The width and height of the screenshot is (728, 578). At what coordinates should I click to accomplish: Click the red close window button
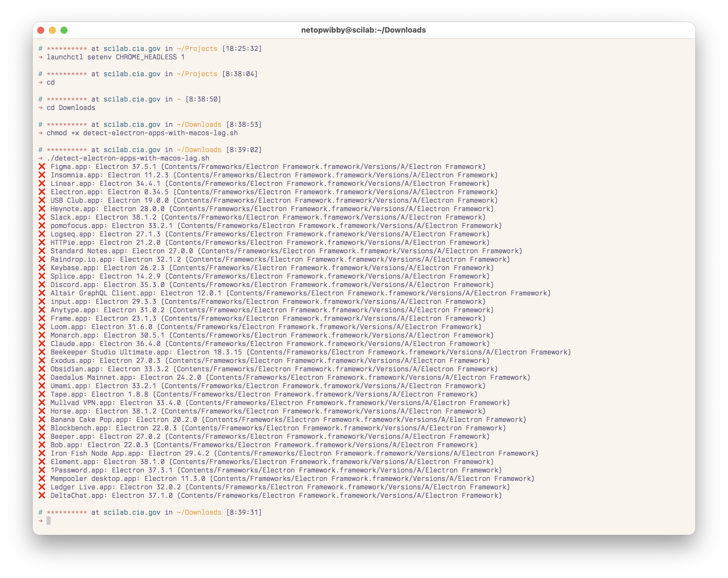point(41,31)
